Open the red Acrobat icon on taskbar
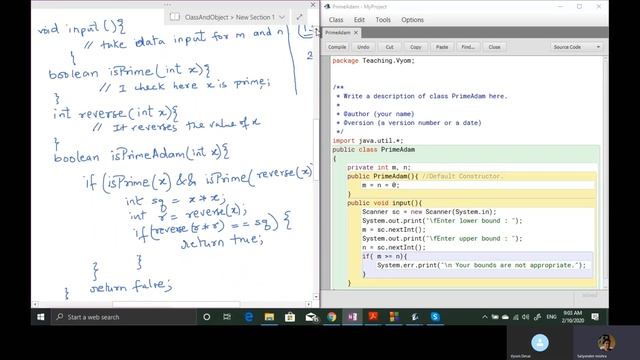Viewport: 640px width, 360px height. tap(373, 317)
